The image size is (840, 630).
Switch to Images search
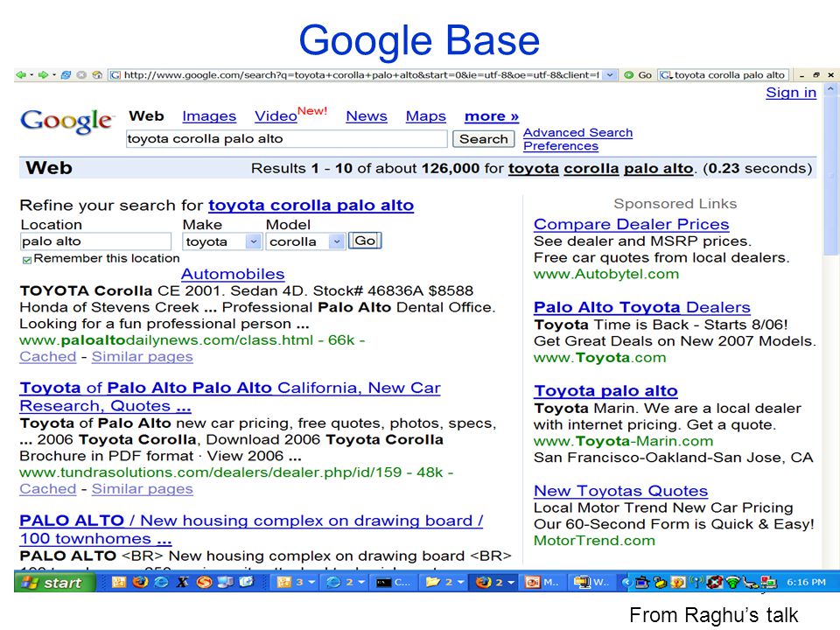pos(209,116)
